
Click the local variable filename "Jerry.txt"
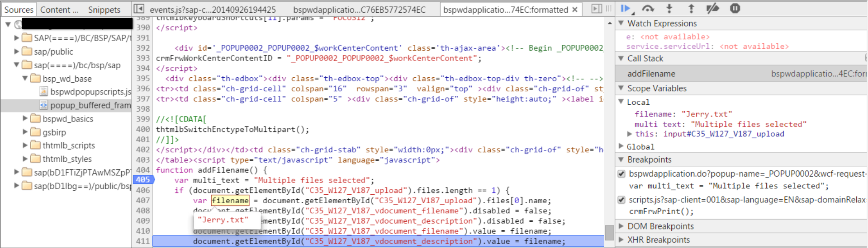click(683, 114)
